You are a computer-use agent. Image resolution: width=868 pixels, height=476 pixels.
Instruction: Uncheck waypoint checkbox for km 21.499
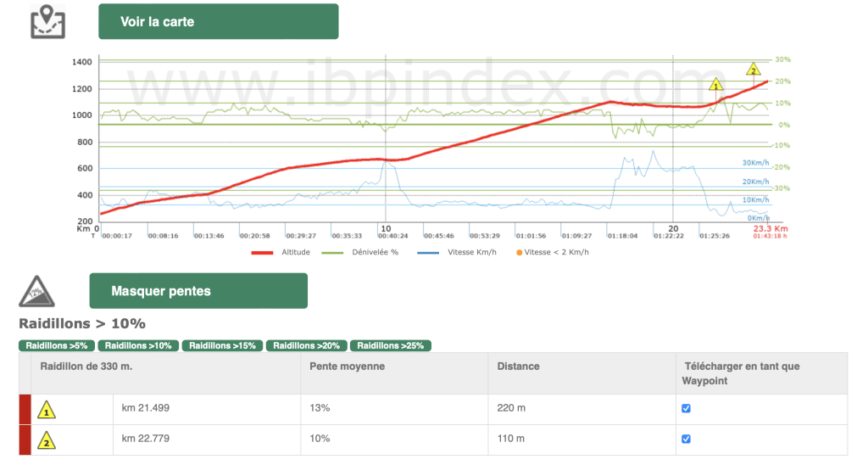(687, 409)
